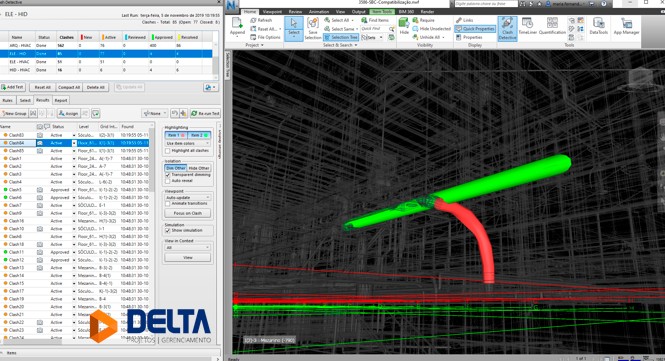
Task: Click Focus on Clash button
Action: (x=187, y=213)
